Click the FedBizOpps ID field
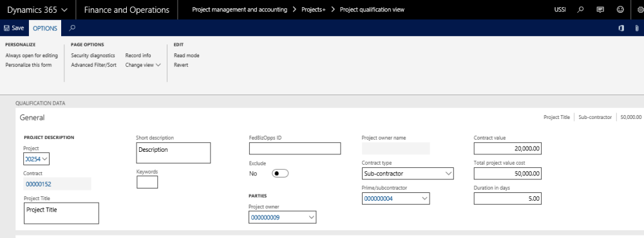The image size is (644, 238). [x=295, y=149]
